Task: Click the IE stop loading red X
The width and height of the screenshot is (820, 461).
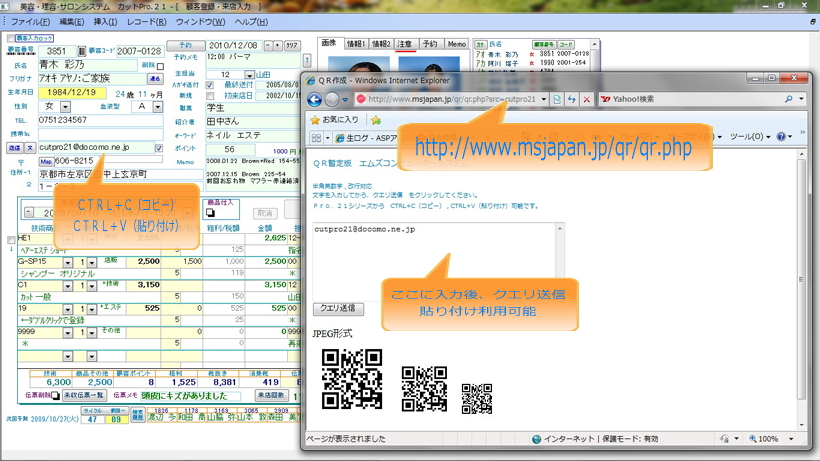Action: coord(587,99)
